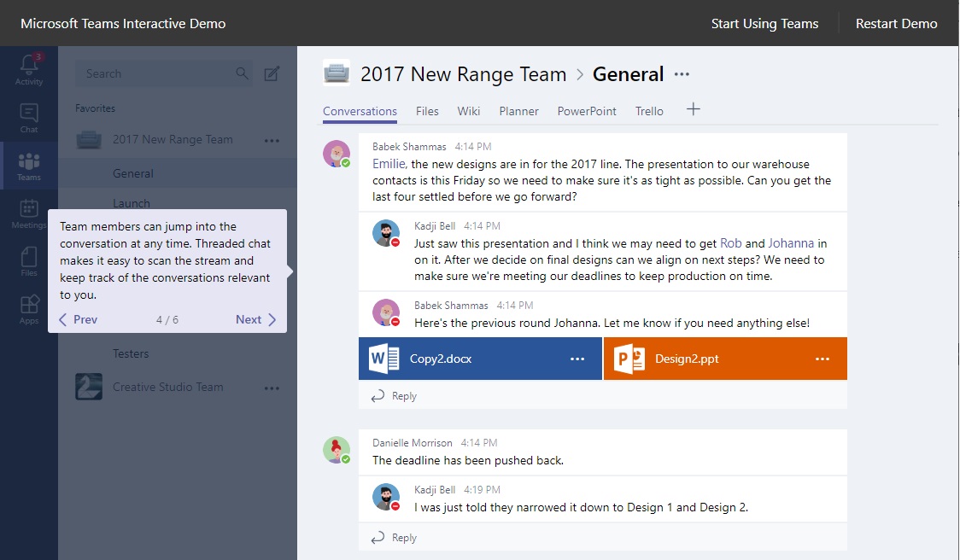The height and width of the screenshot is (560, 960).
Task: Open more options for General channel
Action: [x=682, y=74]
